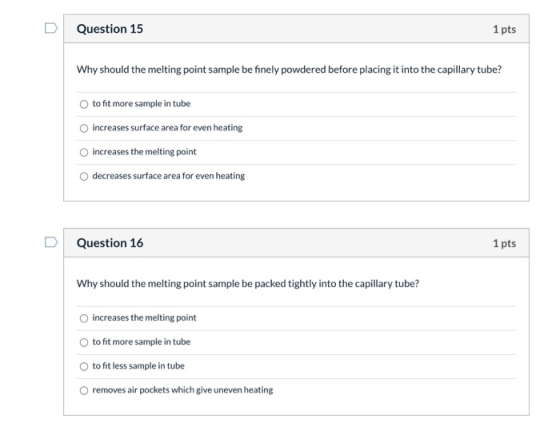560x431 pixels.
Task: Click the label text 'decreases surface area for even heating'
Action: [169, 176]
